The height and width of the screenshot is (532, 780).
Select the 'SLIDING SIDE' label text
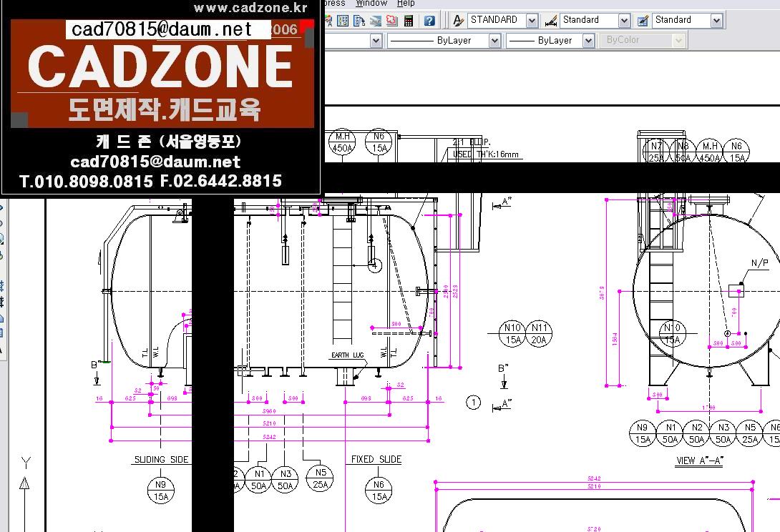coord(162,459)
